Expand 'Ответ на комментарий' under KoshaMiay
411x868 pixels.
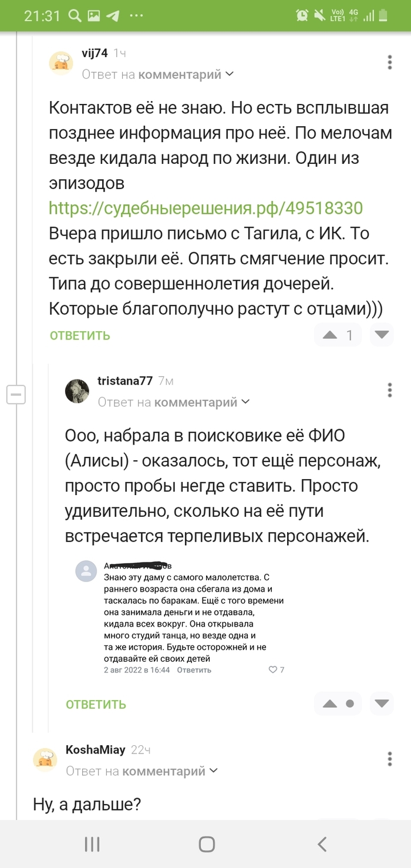tap(142, 771)
